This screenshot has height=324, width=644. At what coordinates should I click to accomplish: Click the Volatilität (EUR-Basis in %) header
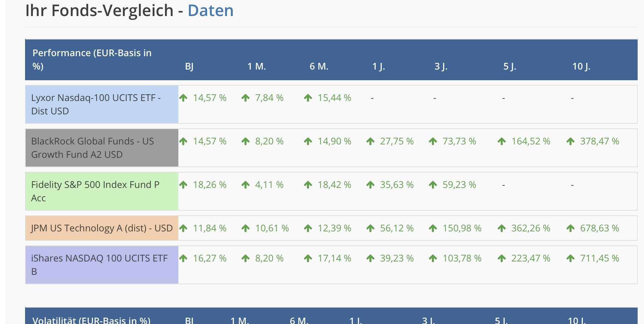91,320
